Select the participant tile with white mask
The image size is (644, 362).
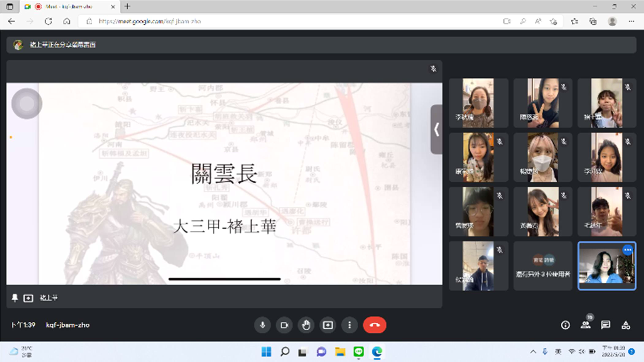point(543,157)
